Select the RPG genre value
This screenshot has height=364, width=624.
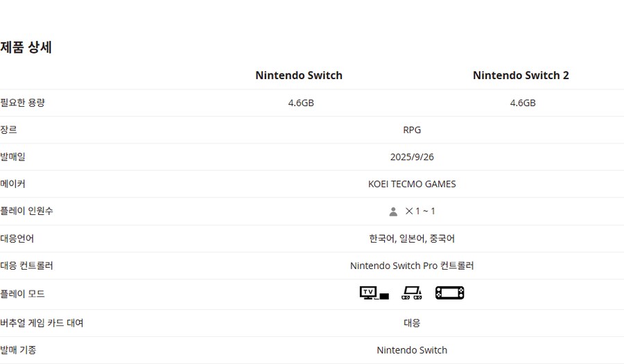pyautogui.click(x=412, y=130)
